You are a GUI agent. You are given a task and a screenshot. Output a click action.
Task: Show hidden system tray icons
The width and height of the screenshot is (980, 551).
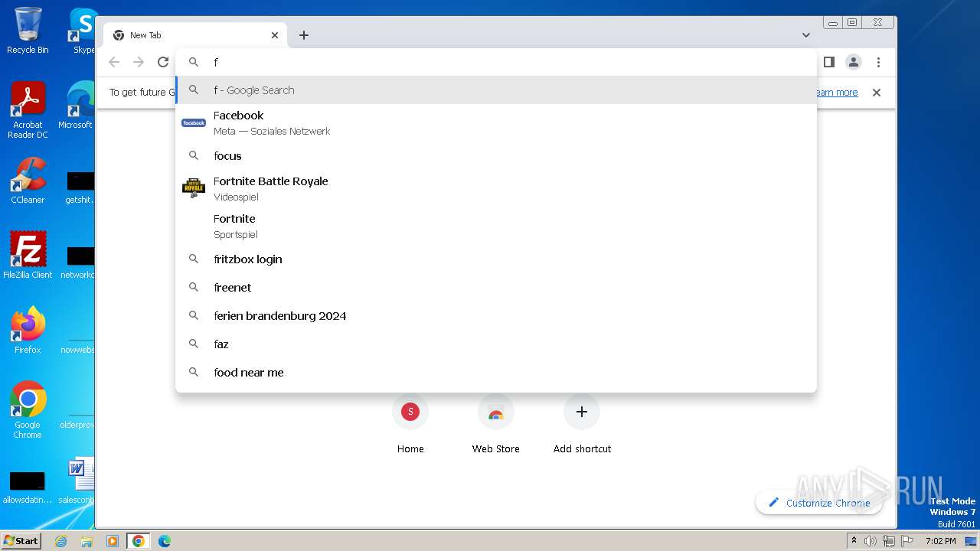pos(854,541)
